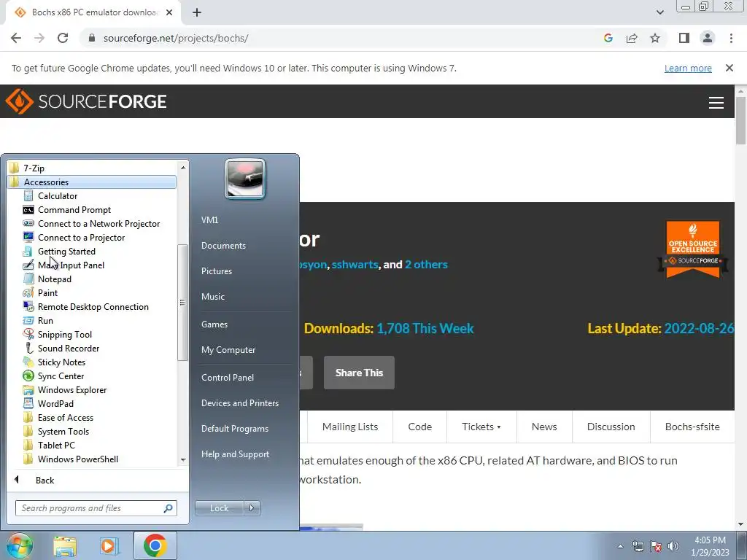Click Back in the Start menu
This screenshot has height=560, width=747.
[44, 480]
